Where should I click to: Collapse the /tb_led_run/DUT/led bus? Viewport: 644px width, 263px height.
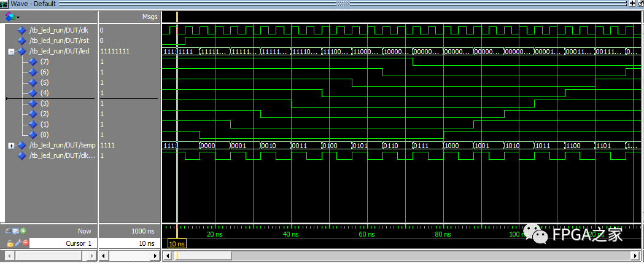(x=11, y=52)
